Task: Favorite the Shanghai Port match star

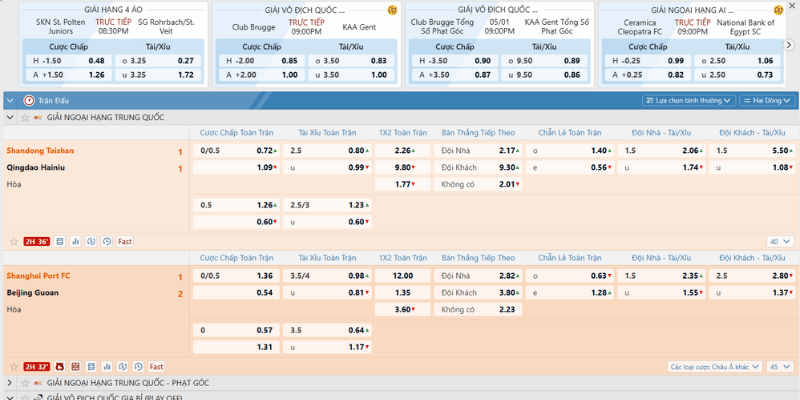Action: point(13,366)
